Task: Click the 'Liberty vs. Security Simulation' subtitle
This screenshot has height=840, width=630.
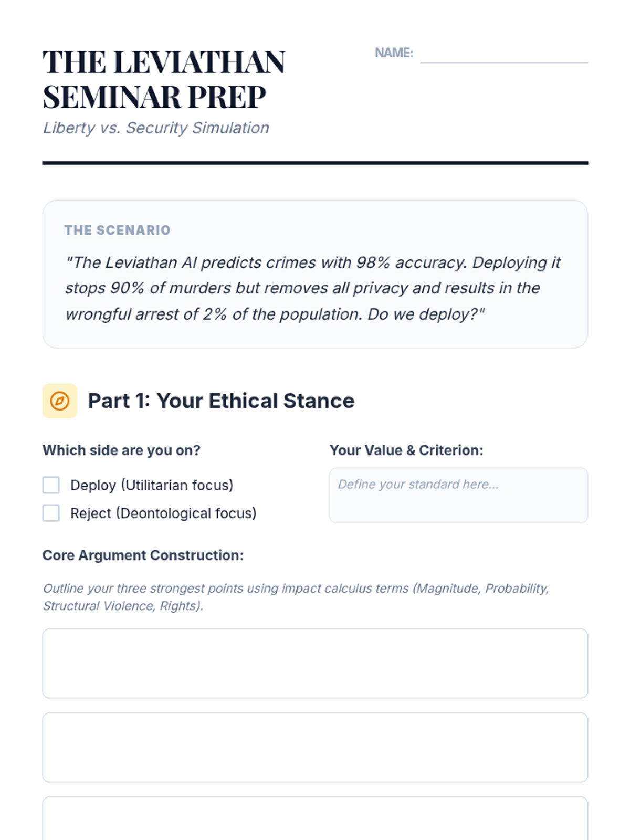Action: [x=156, y=128]
